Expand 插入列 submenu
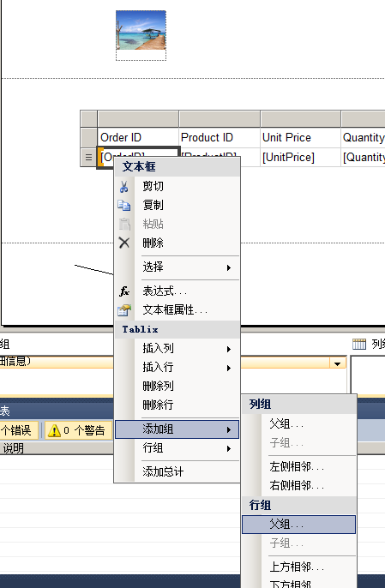The width and height of the screenshot is (385, 588). tap(177, 348)
